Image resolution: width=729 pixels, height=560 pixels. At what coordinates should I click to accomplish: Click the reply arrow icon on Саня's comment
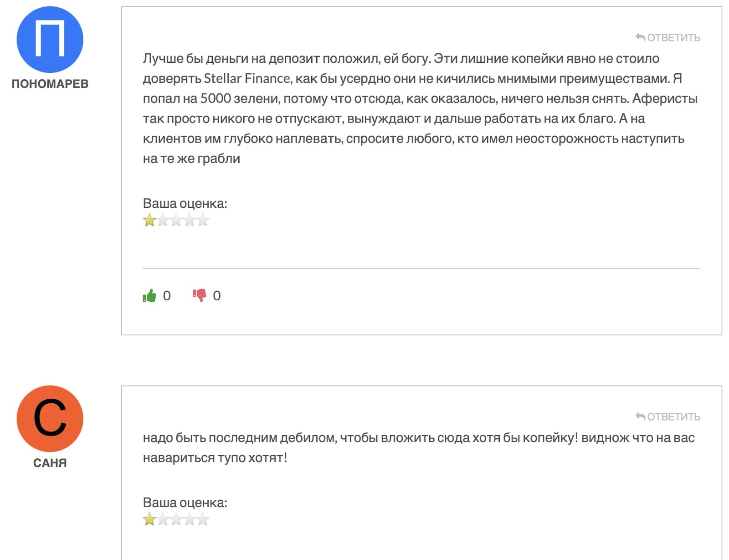(x=640, y=416)
